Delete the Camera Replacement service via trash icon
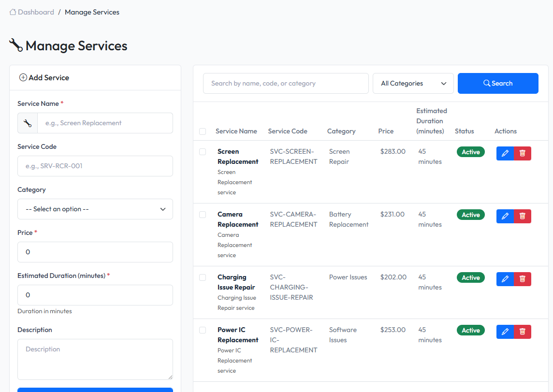Screen dimensions: 553x392 pyautogui.click(x=522, y=216)
